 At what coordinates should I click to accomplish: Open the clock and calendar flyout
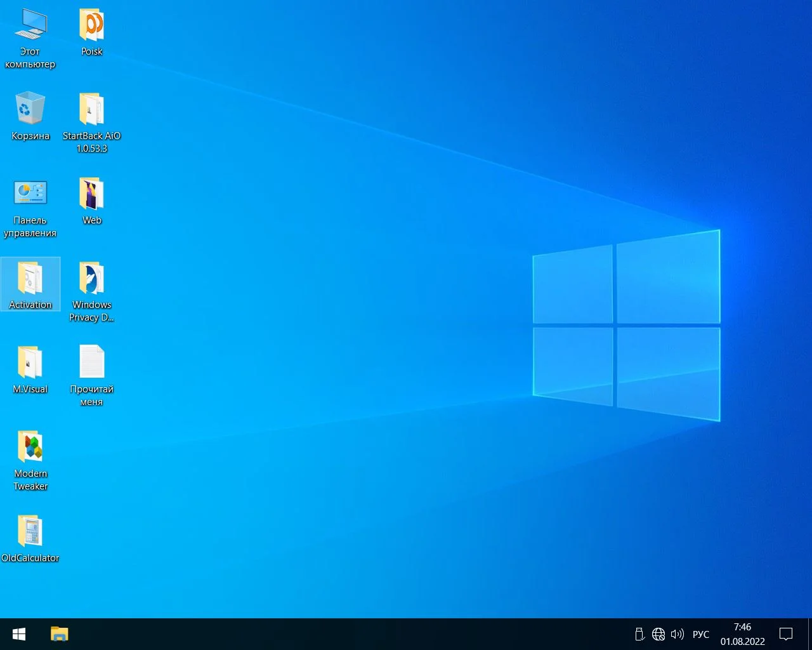tap(742, 634)
